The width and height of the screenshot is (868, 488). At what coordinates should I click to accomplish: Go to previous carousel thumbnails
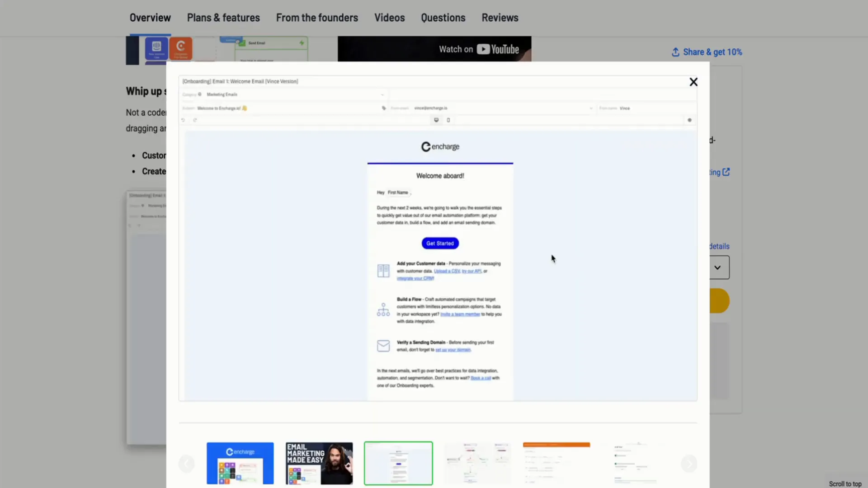[187, 464]
